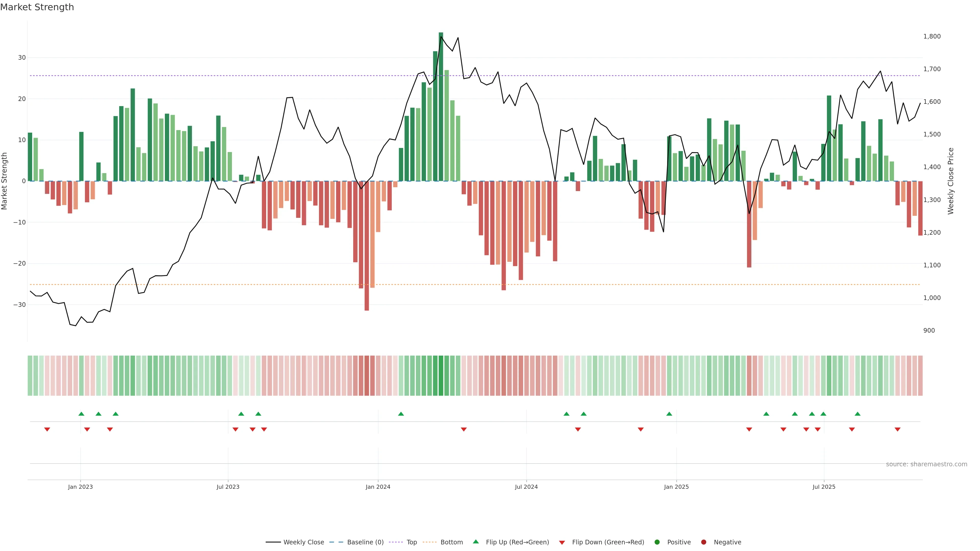980x551 pixels.
Task: Select the leftmost red flip-down marker
Action: tap(47, 429)
